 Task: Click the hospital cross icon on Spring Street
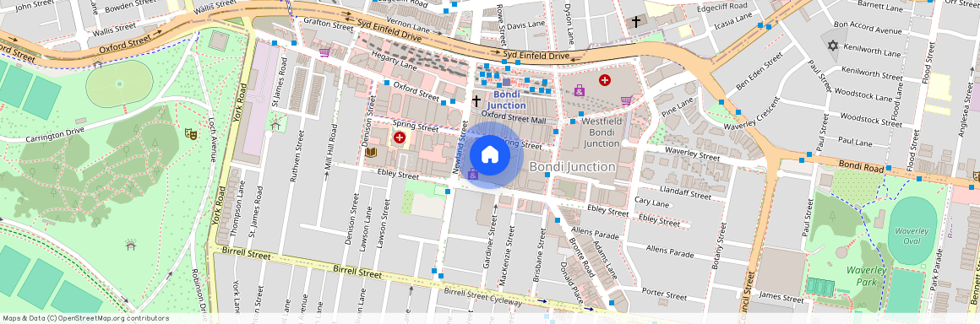pyautogui.click(x=399, y=138)
